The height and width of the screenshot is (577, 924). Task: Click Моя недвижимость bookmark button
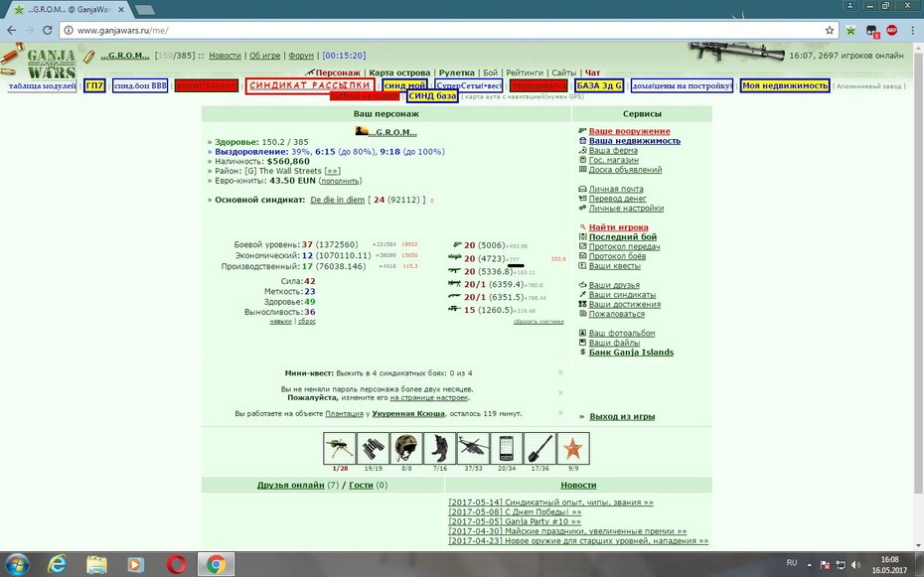pyautogui.click(x=785, y=86)
